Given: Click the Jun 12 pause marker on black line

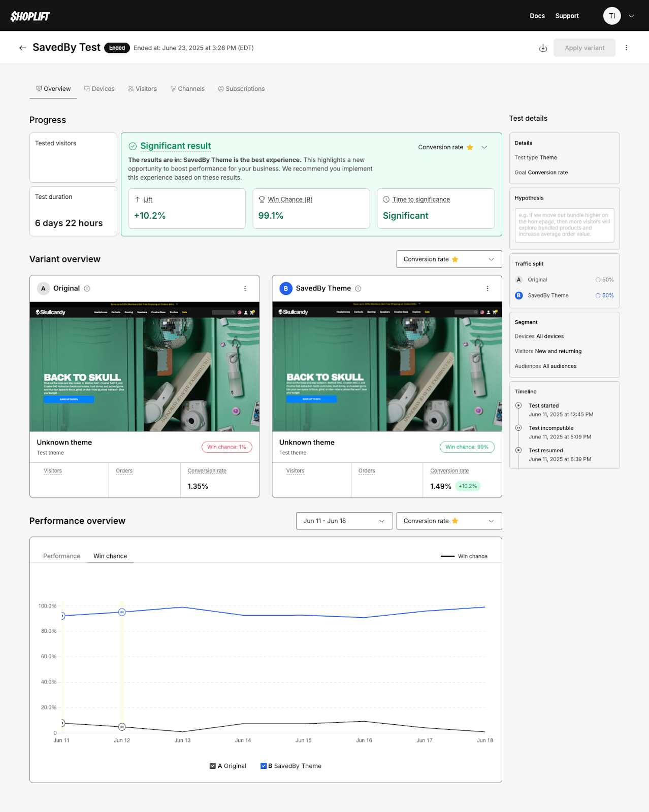Looking at the screenshot, I should [122, 727].
